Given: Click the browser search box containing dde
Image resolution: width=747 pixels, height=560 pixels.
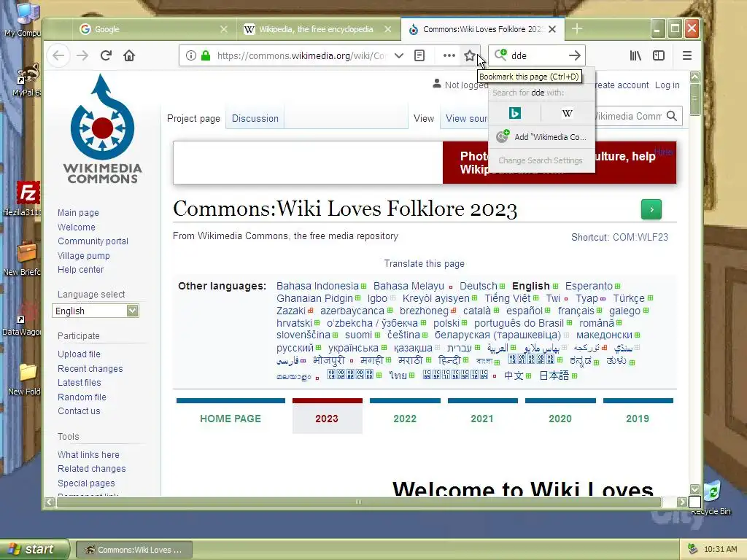Looking at the screenshot, I should coord(536,55).
